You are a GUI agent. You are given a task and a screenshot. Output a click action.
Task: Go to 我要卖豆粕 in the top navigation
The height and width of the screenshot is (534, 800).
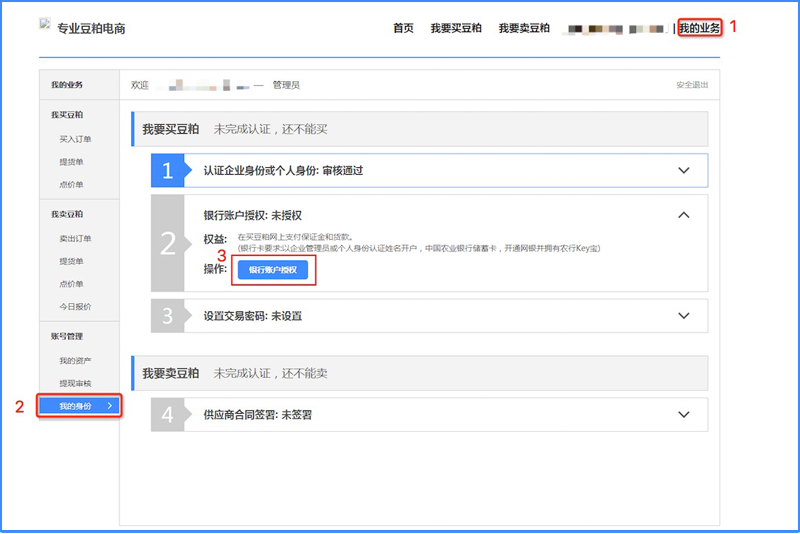pyautogui.click(x=524, y=28)
